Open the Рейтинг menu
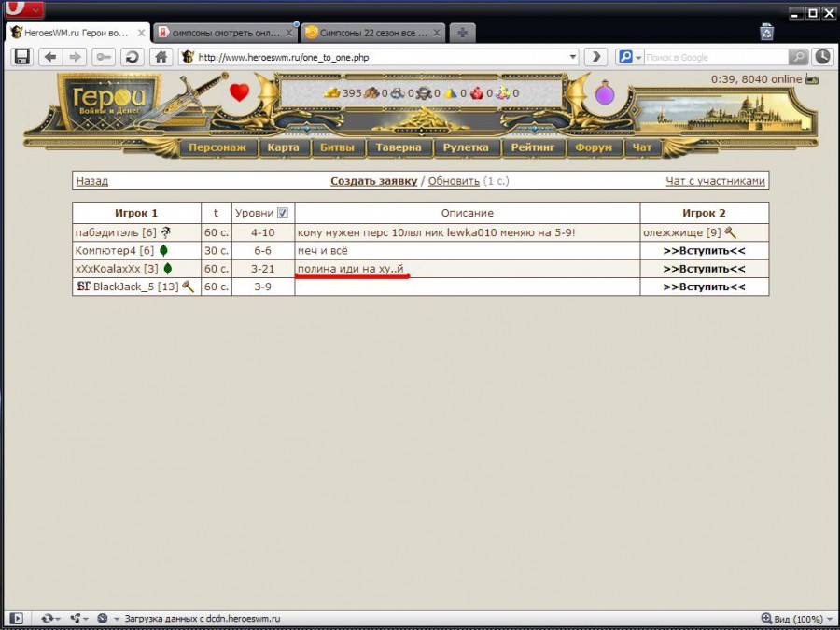The image size is (840, 630). pyautogui.click(x=533, y=147)
